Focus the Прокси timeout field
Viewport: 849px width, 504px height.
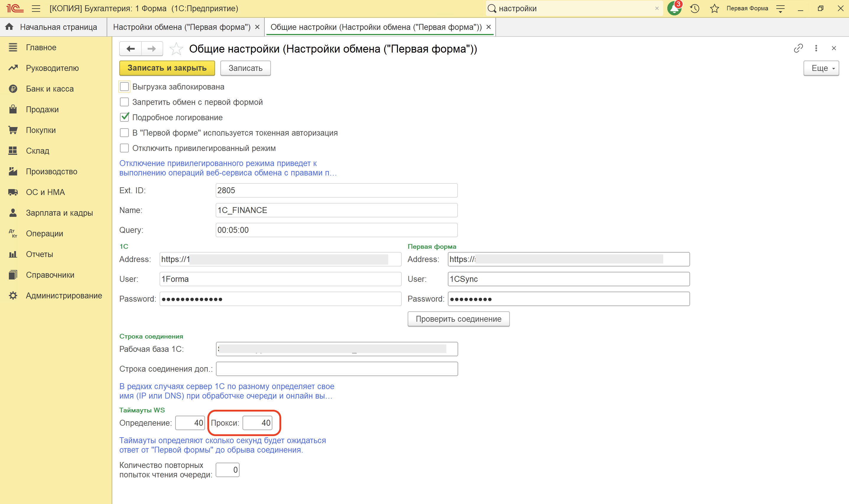pyautogui.click(x=257, y=423)
